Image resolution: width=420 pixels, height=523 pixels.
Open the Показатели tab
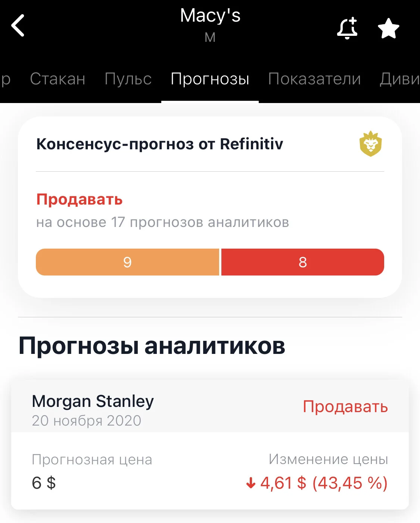coord(314,79)
